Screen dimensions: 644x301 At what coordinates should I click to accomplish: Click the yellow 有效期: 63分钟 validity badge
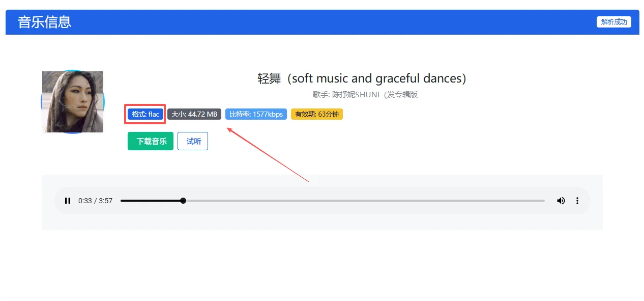coord(317,114)
